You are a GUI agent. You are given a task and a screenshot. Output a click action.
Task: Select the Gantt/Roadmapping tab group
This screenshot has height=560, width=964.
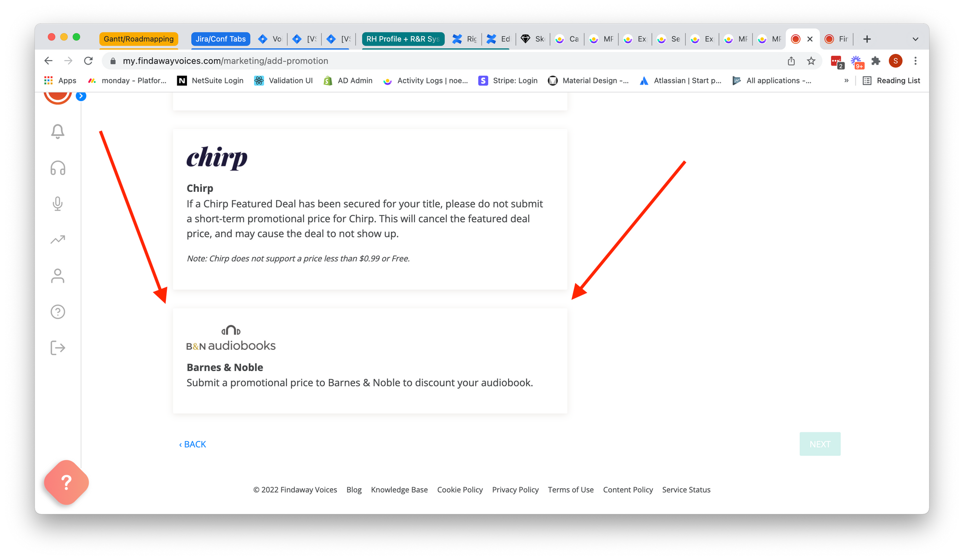coord(139,39)
